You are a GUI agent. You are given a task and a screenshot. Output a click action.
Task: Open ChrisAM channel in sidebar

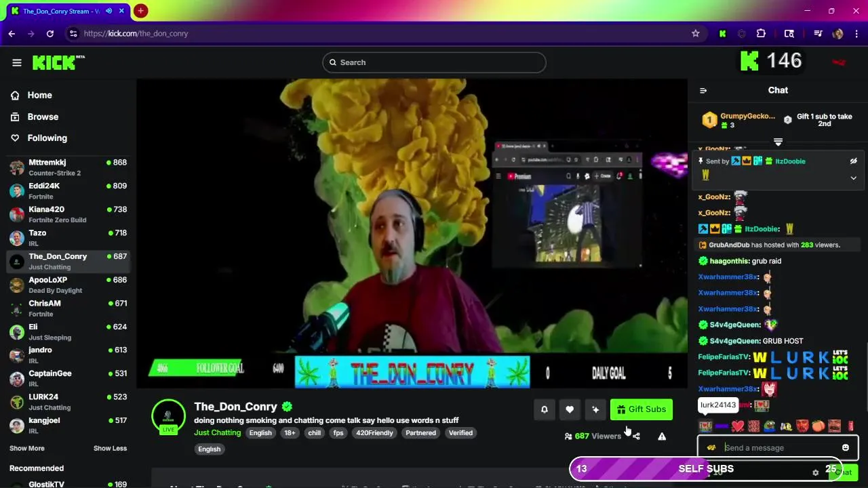tap(68, 308)
